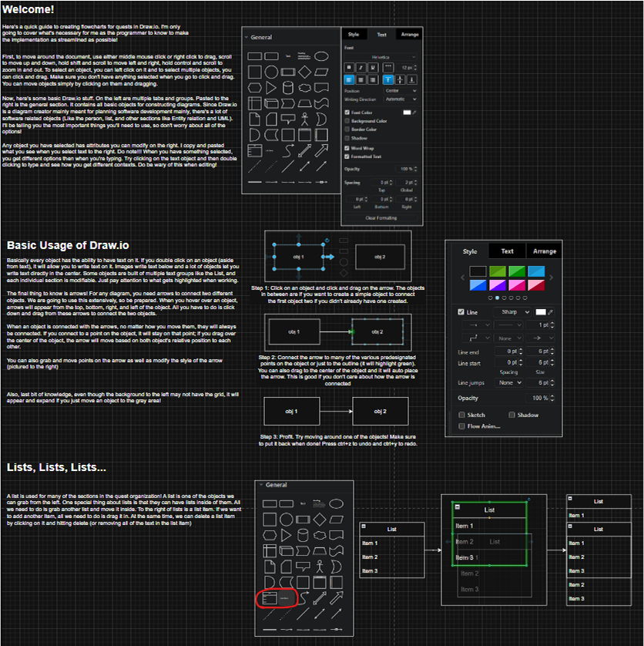The width and height of the screenshot is (644, 646).
Task: Click the Italic button in the font panel
Action: 361,67
